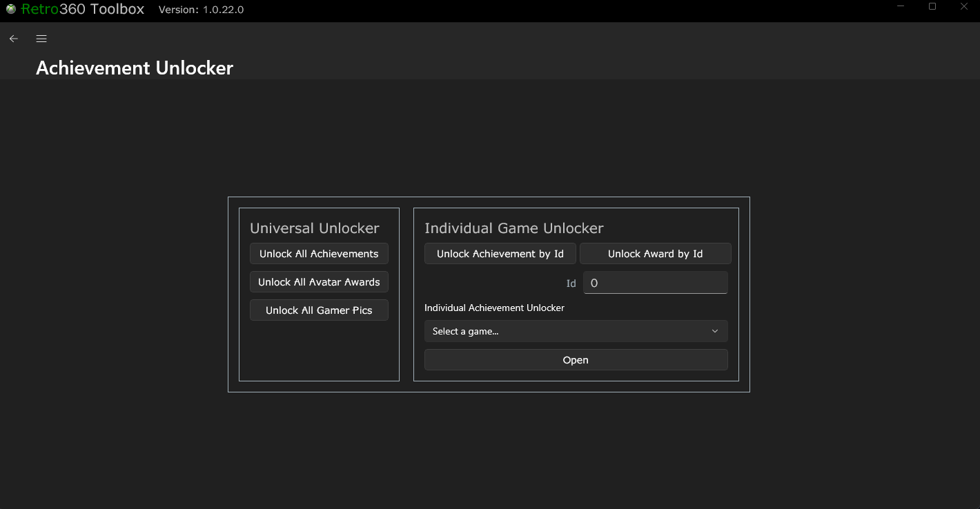Image resolution: width=980 pixels, height=509 pixels.
Task: Open the Select a game dropdown
Action: pos(576,331)
